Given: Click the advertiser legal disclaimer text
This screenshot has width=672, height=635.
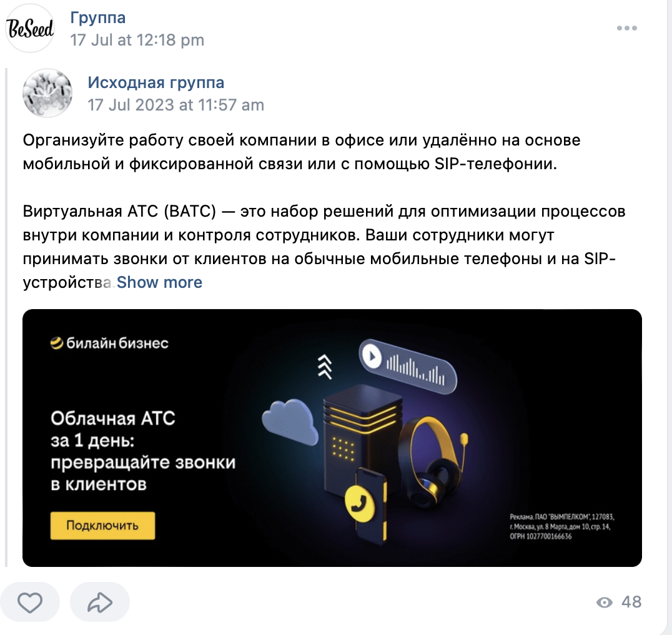Looking at the screenshot, I should (562, 526).
